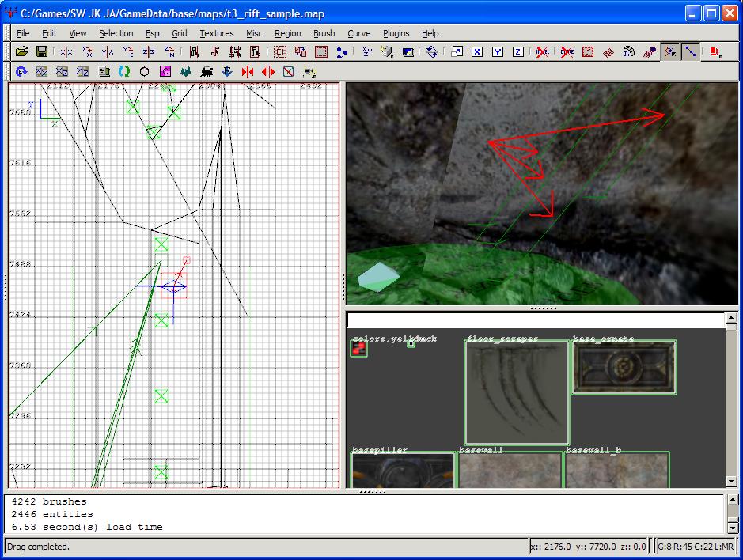Toggle camera cubic clipping
This screenshot has height=560, width=743.
click(408, 51)
